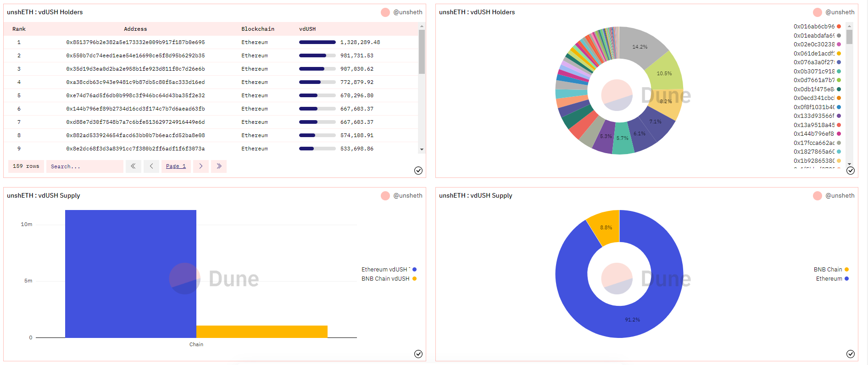Focus the Search field below the holders table
This screenshot has height=365, width=868.
tap(85, 166)
